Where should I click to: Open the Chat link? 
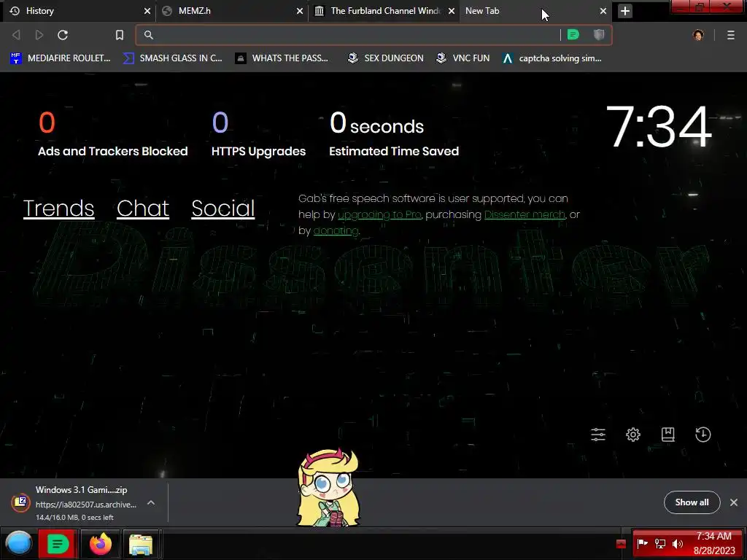pos(143,208)
